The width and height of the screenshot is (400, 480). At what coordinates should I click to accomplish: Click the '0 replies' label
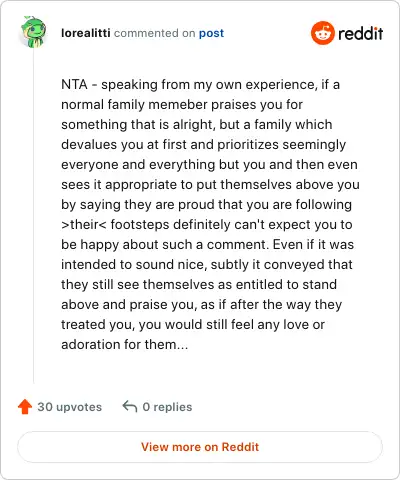pyautogui.click(x=167, y=407)
